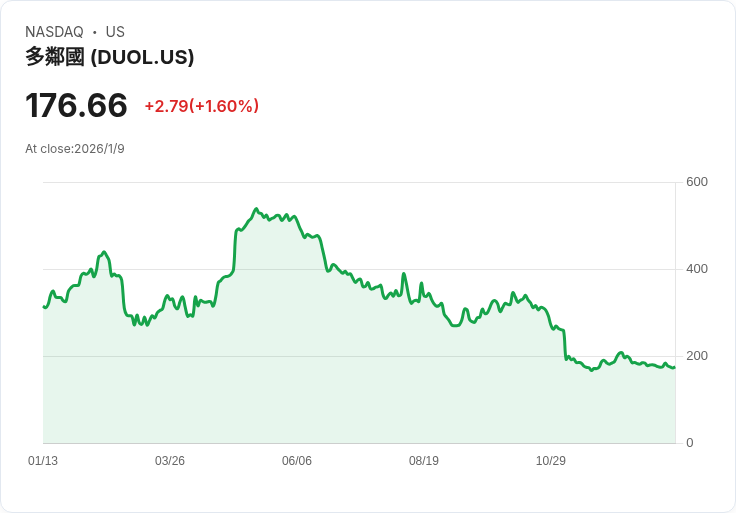Click the 10/29 date axis label
736x513 pixels.
551,460
